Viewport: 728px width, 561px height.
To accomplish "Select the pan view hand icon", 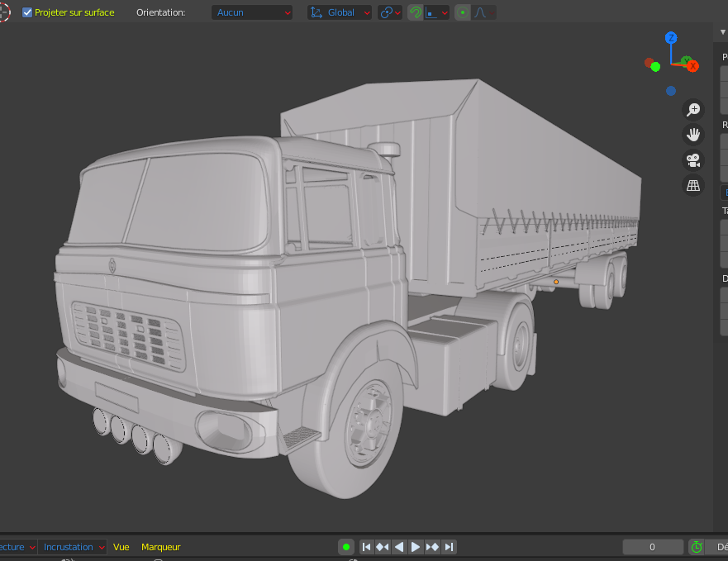I will click(x=693, y=135).
